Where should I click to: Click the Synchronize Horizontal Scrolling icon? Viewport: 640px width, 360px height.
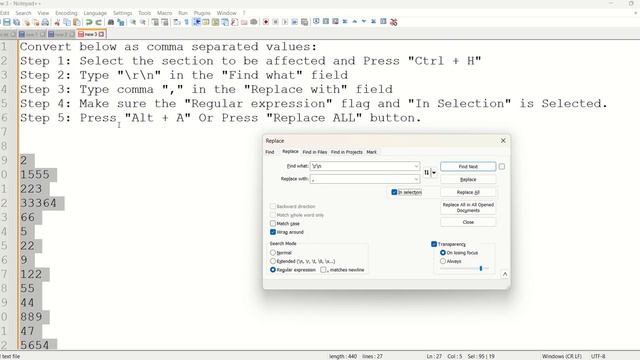click(x=165, y=22)
